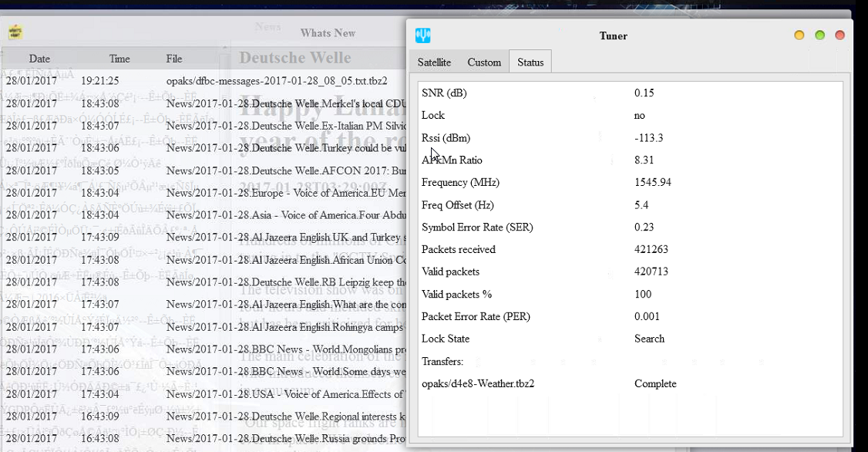Sort Whats New list by File column

[173, 59]
